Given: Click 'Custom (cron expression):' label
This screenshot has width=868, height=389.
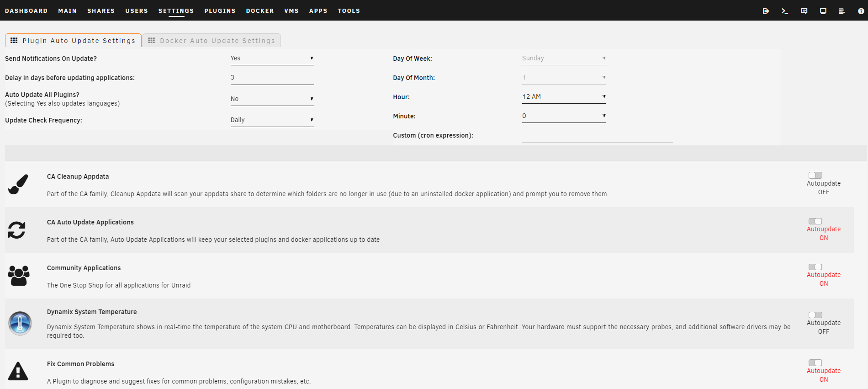Looking at the screenshot, I should click(x=433, y=135).
